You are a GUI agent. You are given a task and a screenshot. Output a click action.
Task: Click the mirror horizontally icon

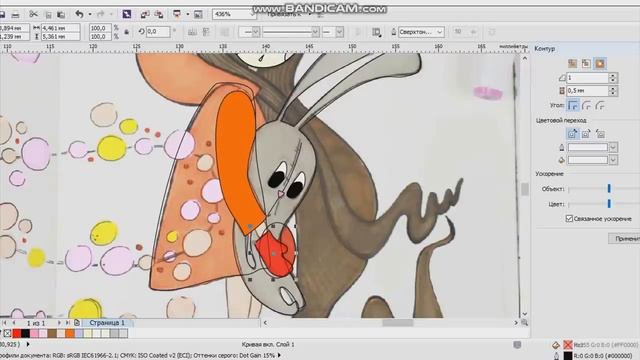tap(193, 32)
